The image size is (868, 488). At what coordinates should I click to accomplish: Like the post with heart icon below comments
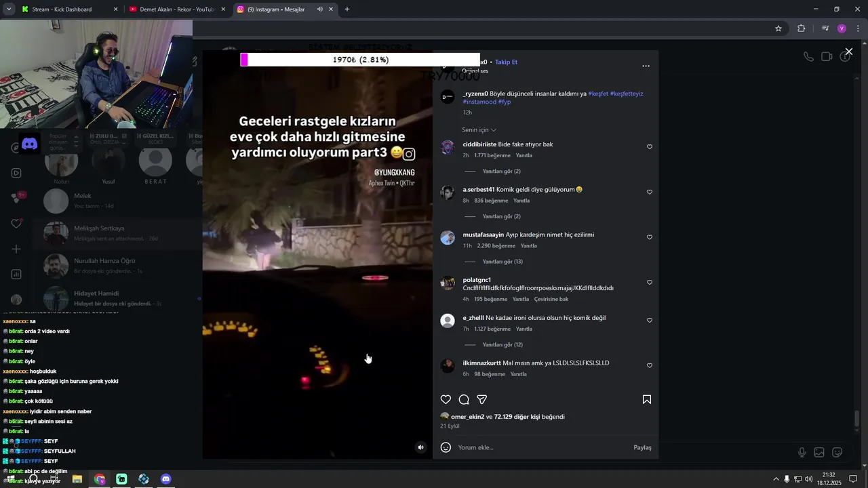(446, 400)
